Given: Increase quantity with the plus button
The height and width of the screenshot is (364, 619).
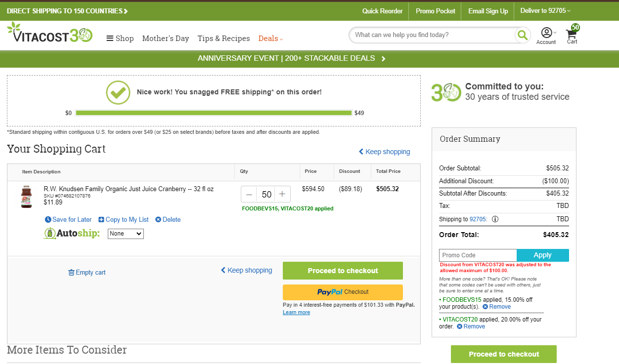Looking at the screenshot, I should pos(282,194).
